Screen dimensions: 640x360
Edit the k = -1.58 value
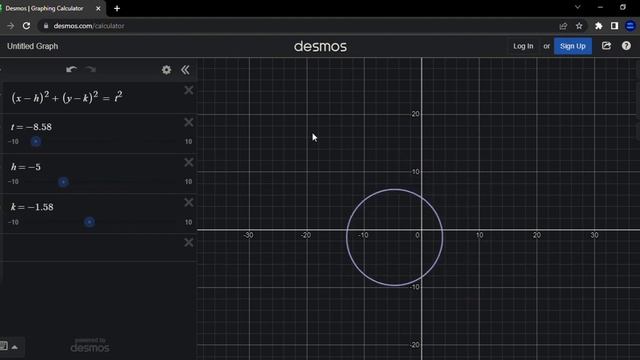(32, 207)
